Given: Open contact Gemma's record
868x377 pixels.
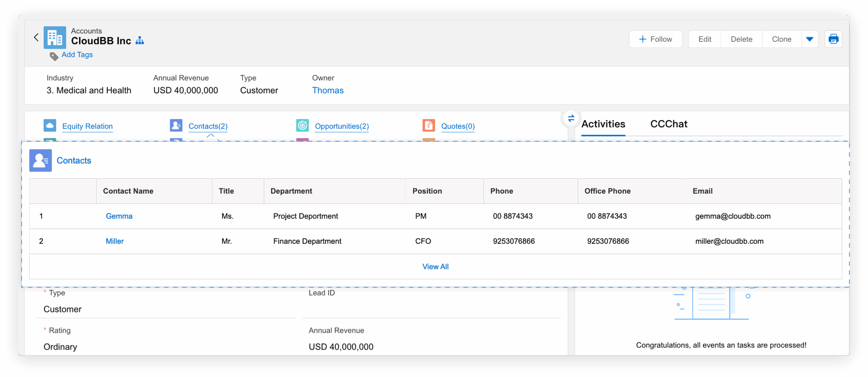Looking at the screenshot, I should click(119, 216).
